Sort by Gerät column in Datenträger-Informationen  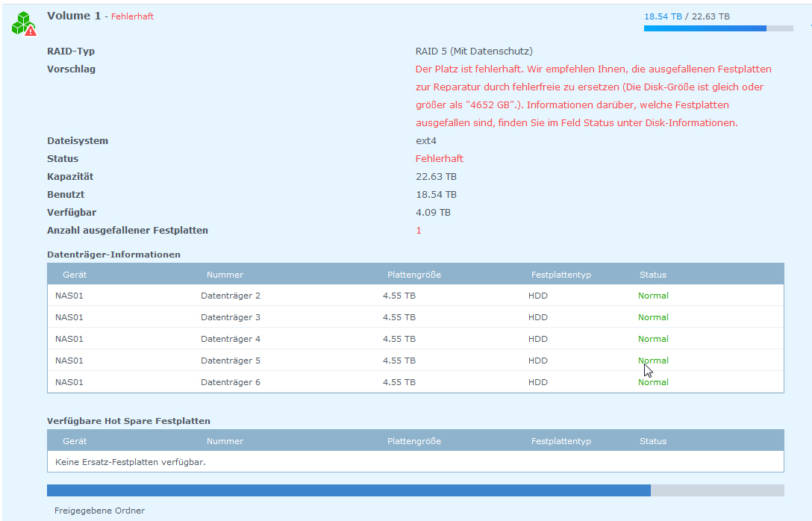(x=75, y=275)
